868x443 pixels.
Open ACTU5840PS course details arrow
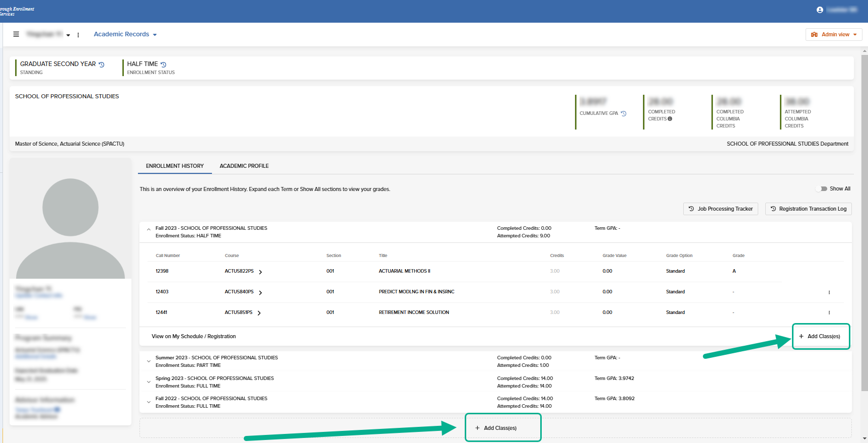pos(260,293)
